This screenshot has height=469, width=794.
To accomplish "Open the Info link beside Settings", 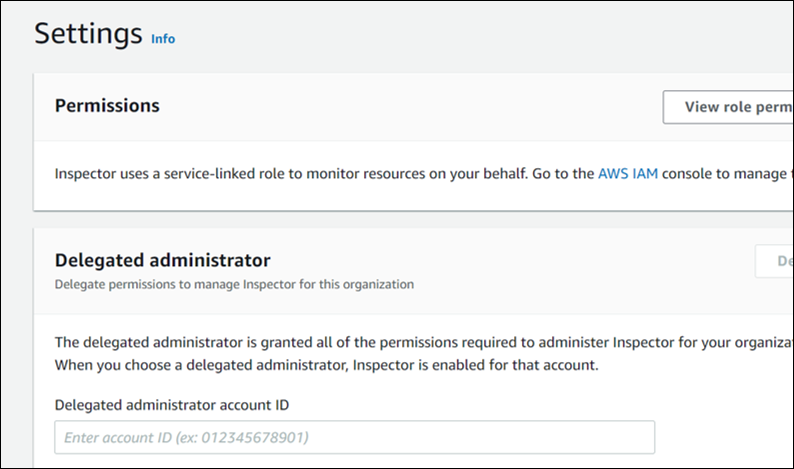I will click(x=162, y=39).
